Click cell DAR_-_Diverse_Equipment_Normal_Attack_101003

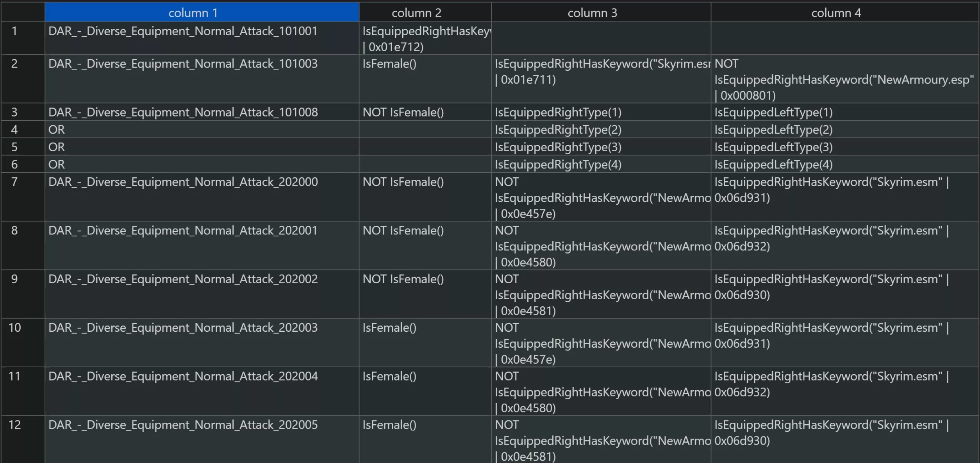click(202, 79)
